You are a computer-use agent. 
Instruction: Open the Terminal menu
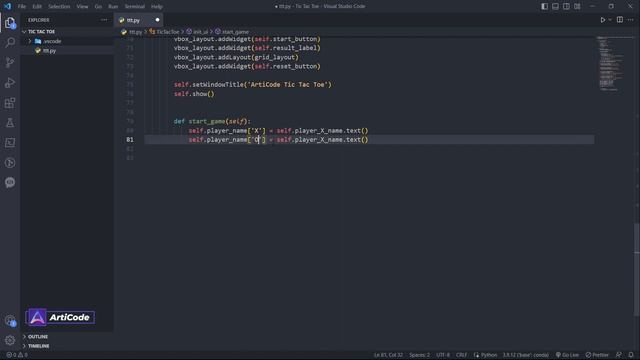point(135,7)
